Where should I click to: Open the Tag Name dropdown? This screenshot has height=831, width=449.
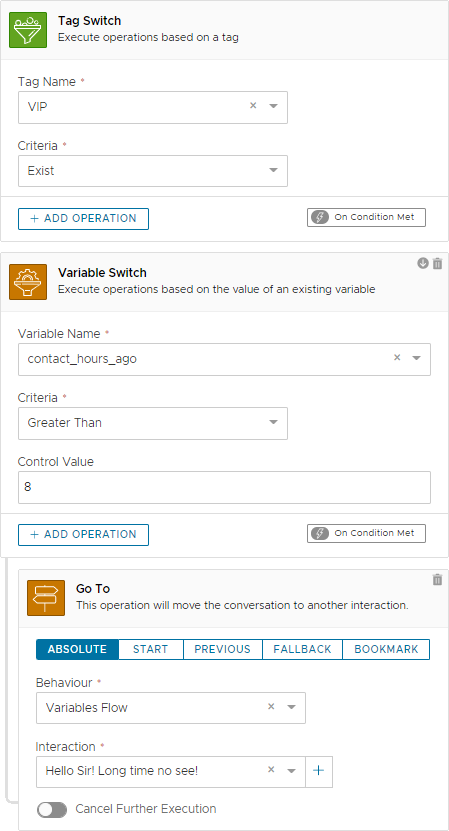coord(274,106)
